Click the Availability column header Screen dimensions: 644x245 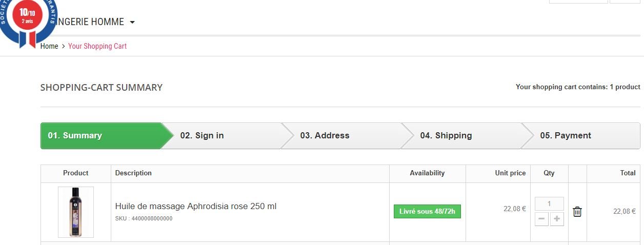click(x=427, y=173)
